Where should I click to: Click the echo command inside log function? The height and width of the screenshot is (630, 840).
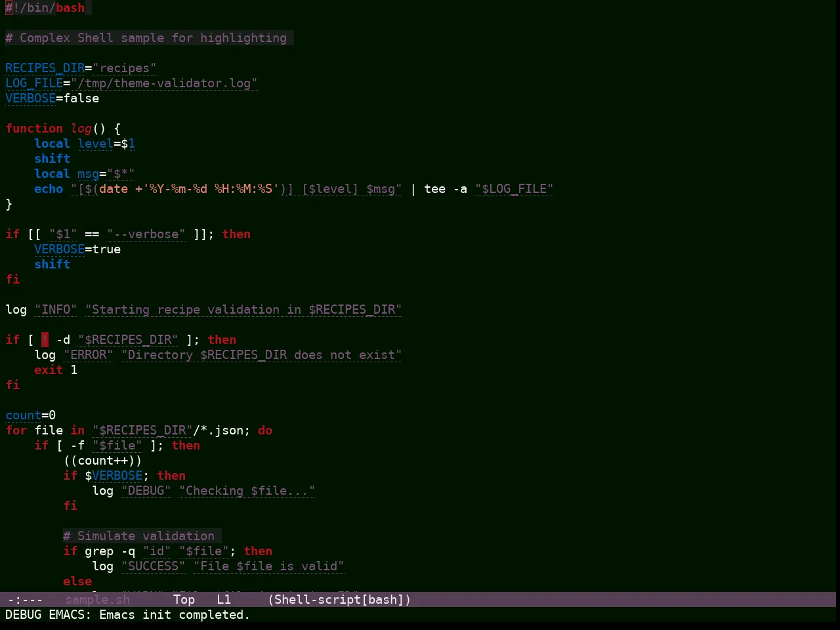[x=49, y=189]
